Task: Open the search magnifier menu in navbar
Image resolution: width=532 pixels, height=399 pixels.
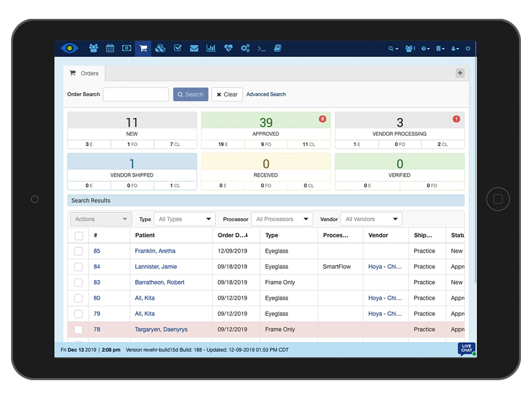Action: coord(393,49)
